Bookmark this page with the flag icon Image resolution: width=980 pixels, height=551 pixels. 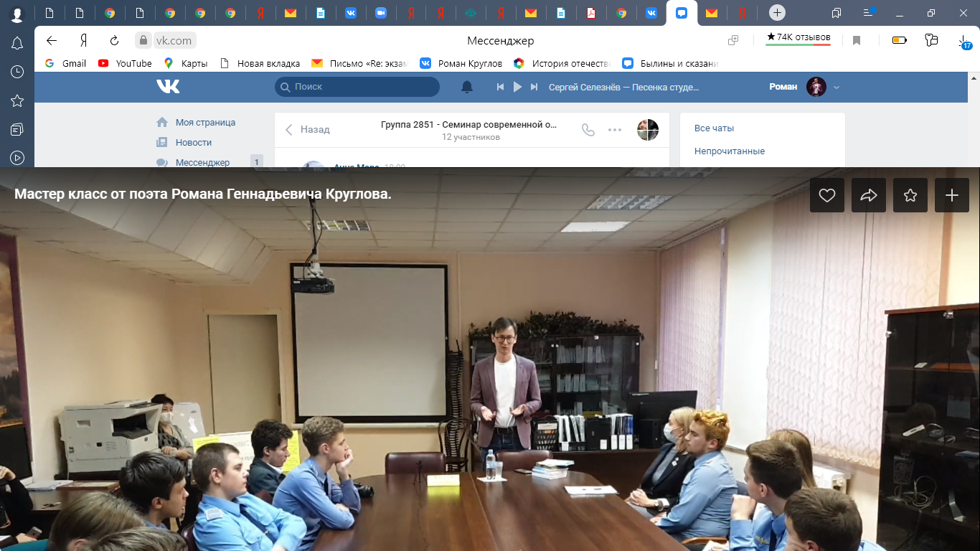(x=857, y=41)
